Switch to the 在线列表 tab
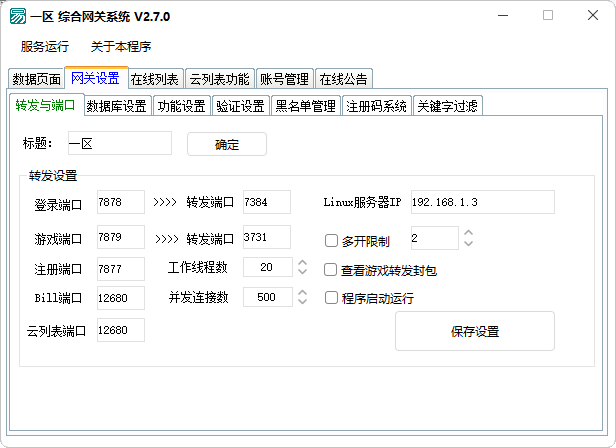Viewport: 616px width, 448px height. click(155, 79)
